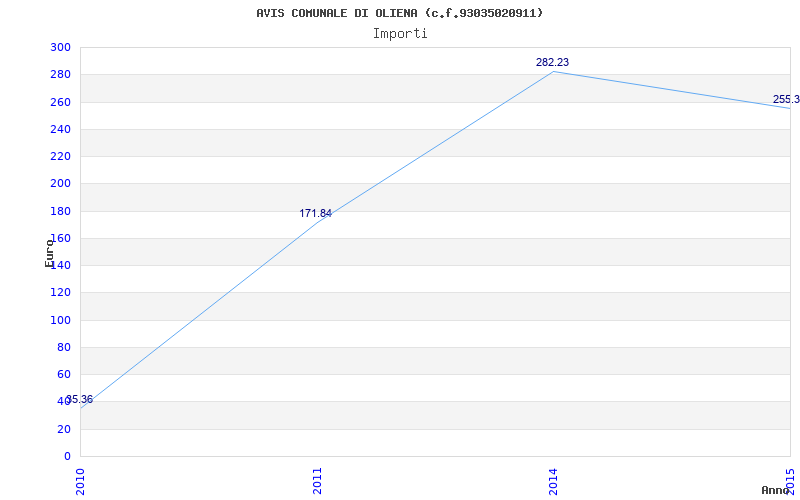Click the 100 y-axis tick label
The height and width of the screenshot is (500, 800).
tap(60, 320)
